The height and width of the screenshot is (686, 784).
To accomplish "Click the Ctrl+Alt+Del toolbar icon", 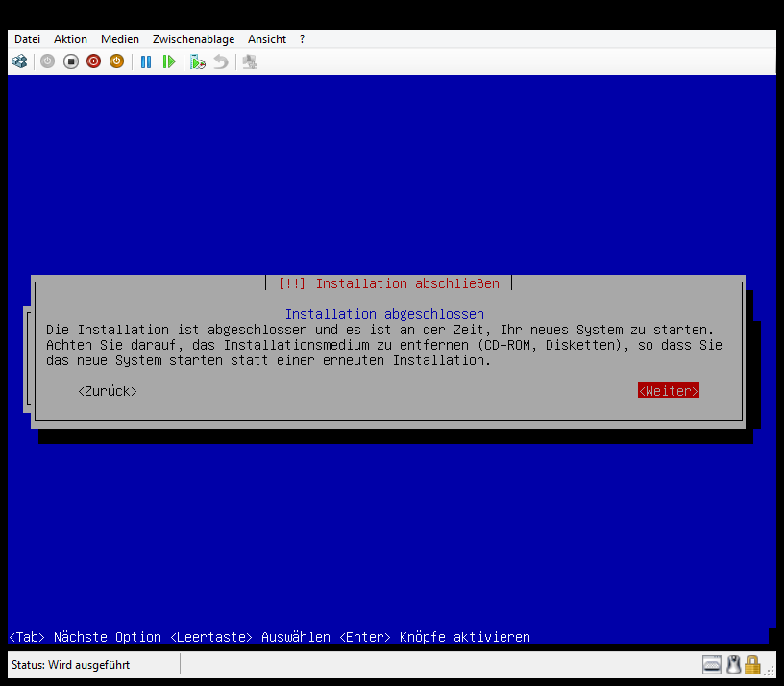I will (x=19, y=61).
